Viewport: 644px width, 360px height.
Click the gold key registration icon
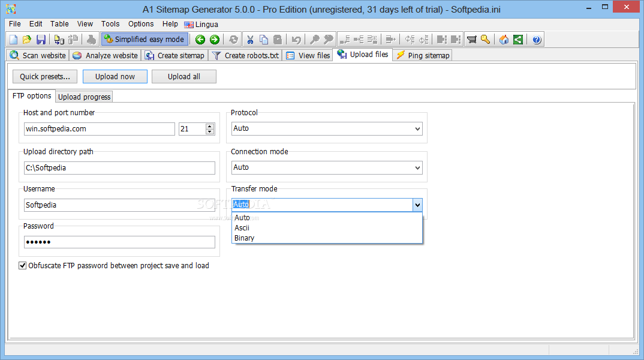point(486,40)
